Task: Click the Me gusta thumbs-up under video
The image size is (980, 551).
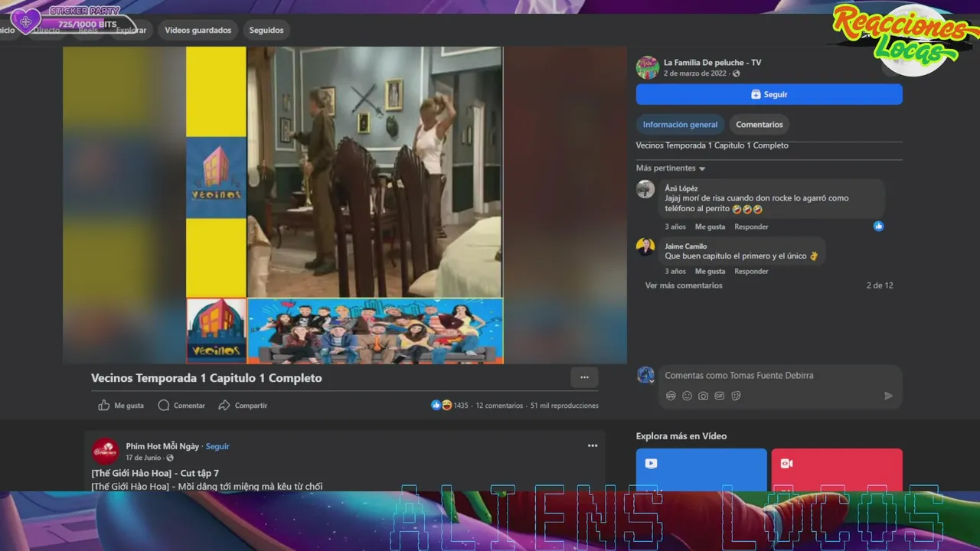Action: click(104, 406)
